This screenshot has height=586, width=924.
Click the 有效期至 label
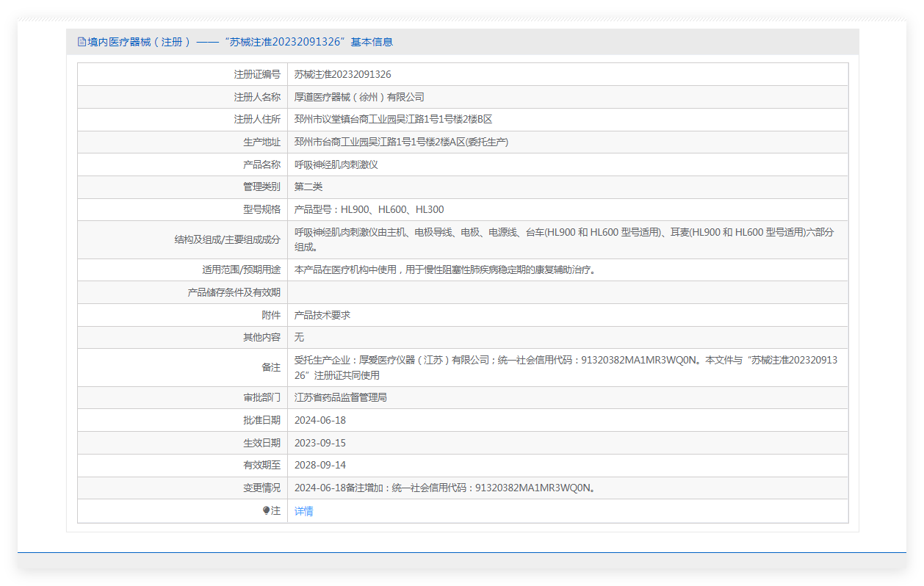(x=262, y=466)
